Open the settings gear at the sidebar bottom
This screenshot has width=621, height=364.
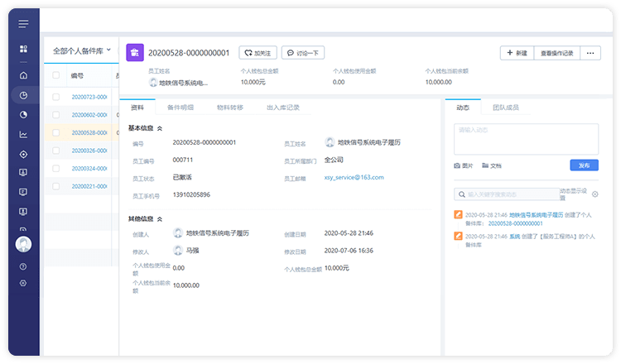pyautogui.click(x=23, y=283)
